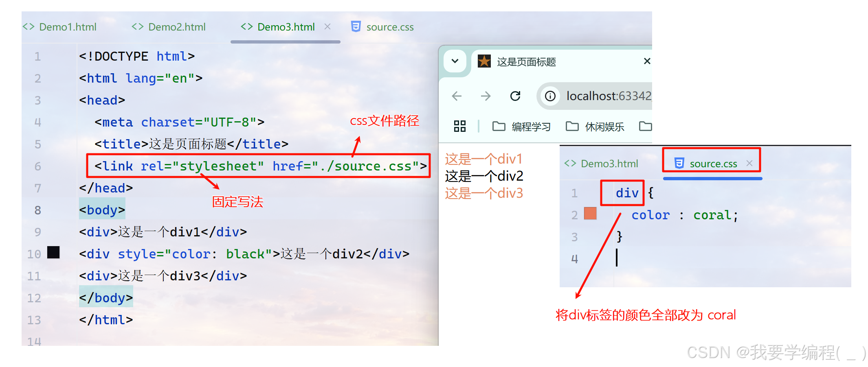The width and height of the screenshot is (868, 367).
Task: Go forward in the browser
Action: point(486,96)
